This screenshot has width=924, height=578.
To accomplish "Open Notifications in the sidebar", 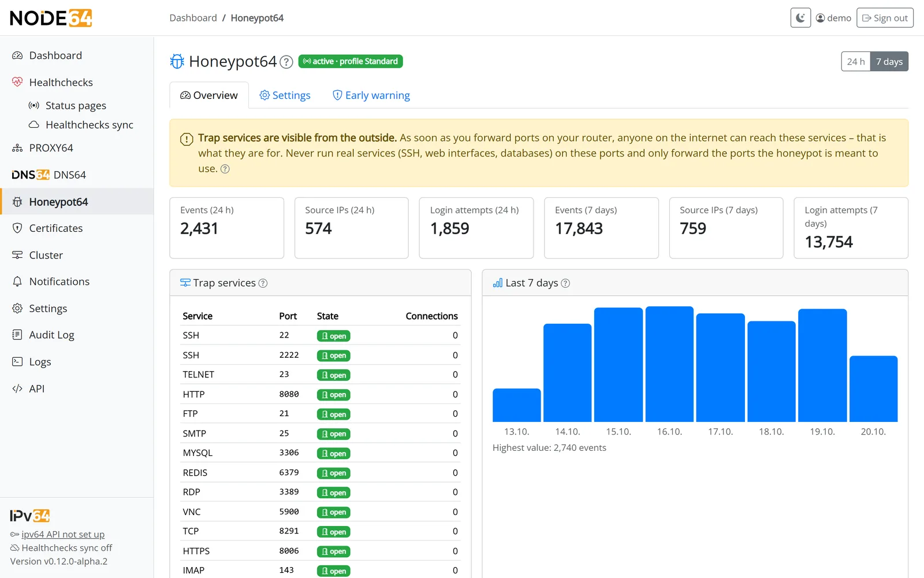I will [77, 281].
